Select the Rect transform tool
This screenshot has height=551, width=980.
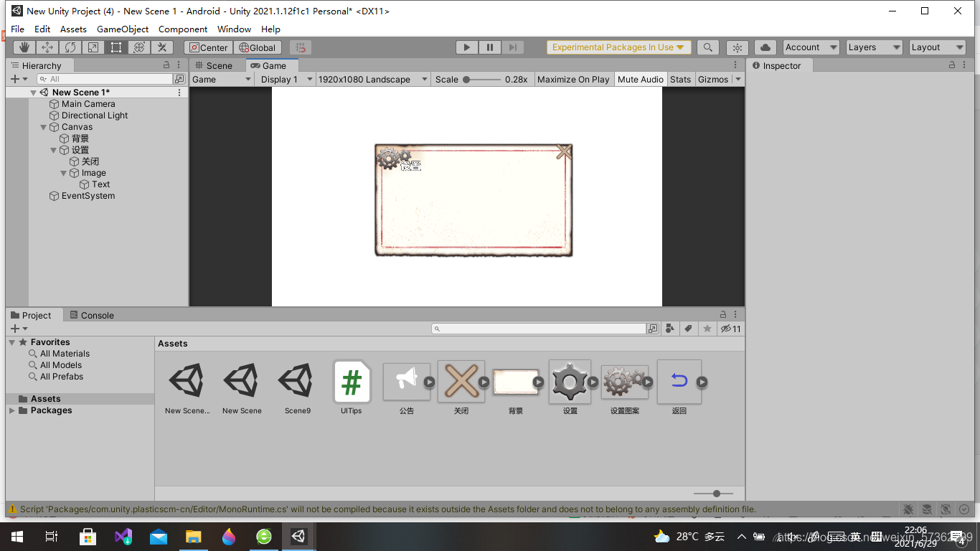tap(116, 47)
